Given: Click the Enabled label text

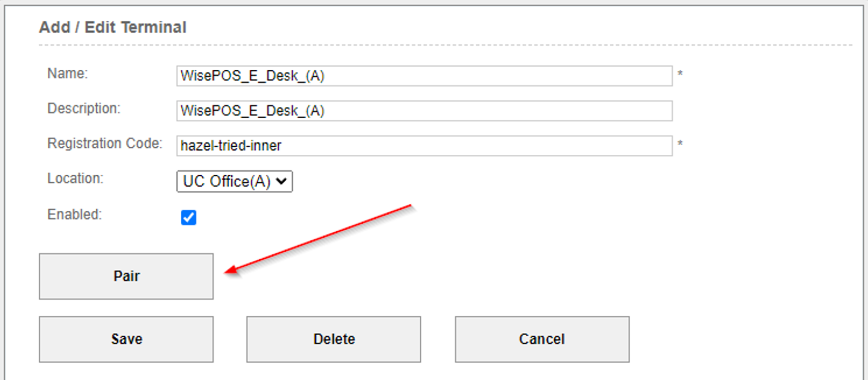Looking at the screenshot, I should click(x=74, y=214).
